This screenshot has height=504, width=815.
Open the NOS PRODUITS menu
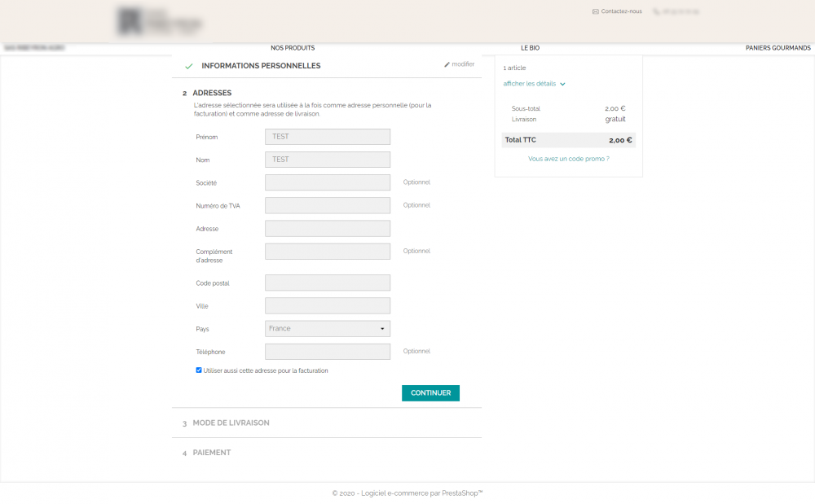click(293, 47)
